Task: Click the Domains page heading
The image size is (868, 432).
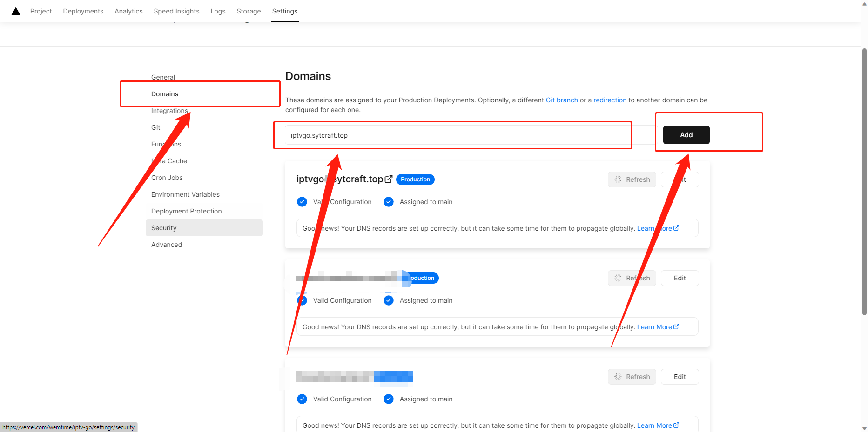Action: (x=308, y=76)
